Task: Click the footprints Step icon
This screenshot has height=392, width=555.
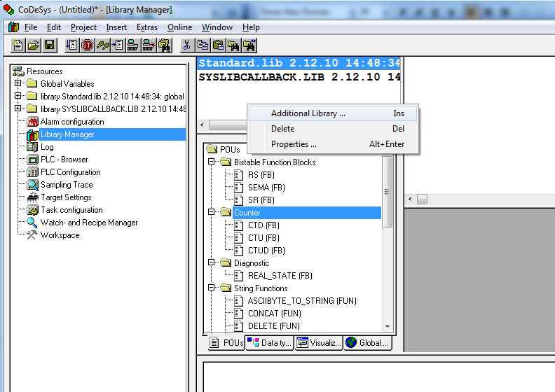Action: (x=102, y=45)
